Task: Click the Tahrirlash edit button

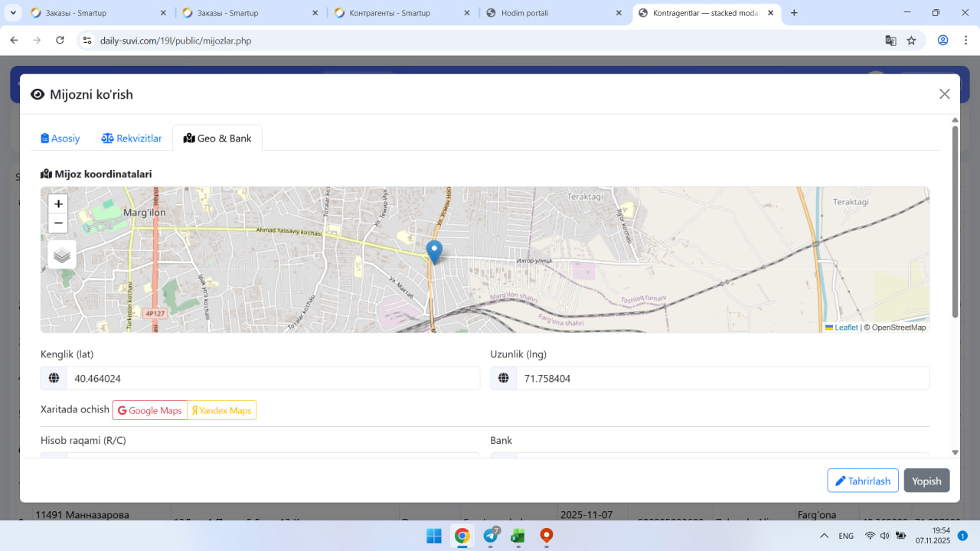Action: coord(862,481)
